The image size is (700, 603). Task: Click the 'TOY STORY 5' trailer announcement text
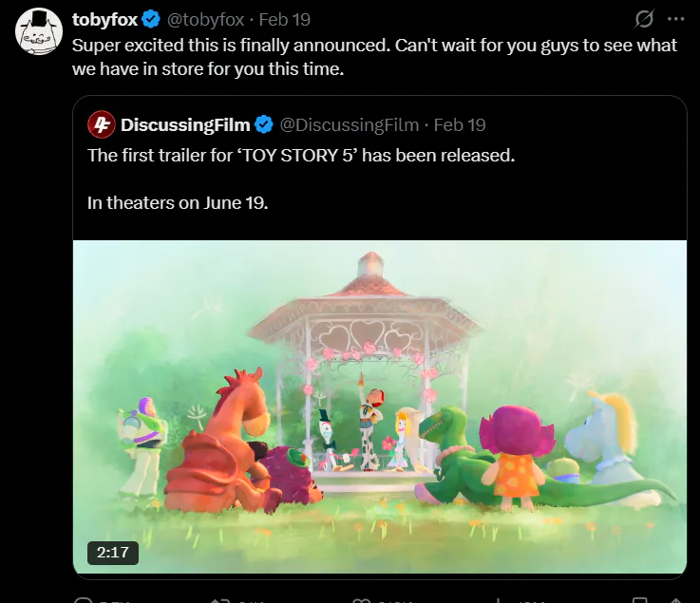[x=300, y=155]
